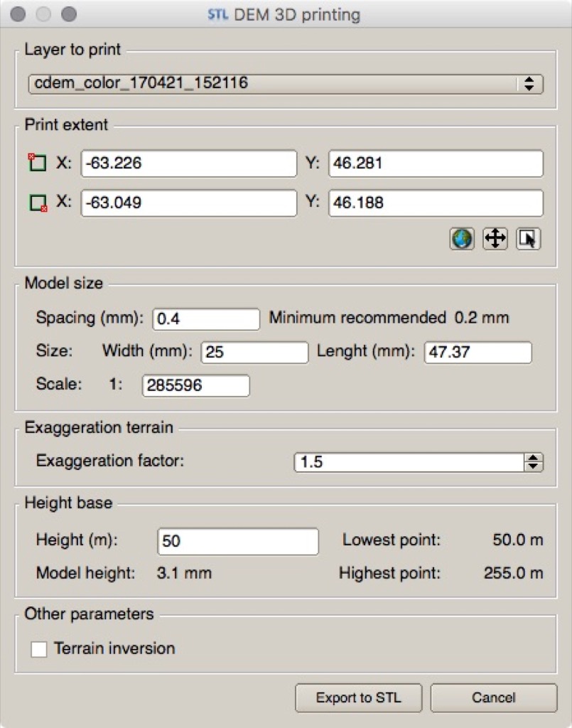
Task: Click the Scale field showing 285596
Action: [196, 385]
